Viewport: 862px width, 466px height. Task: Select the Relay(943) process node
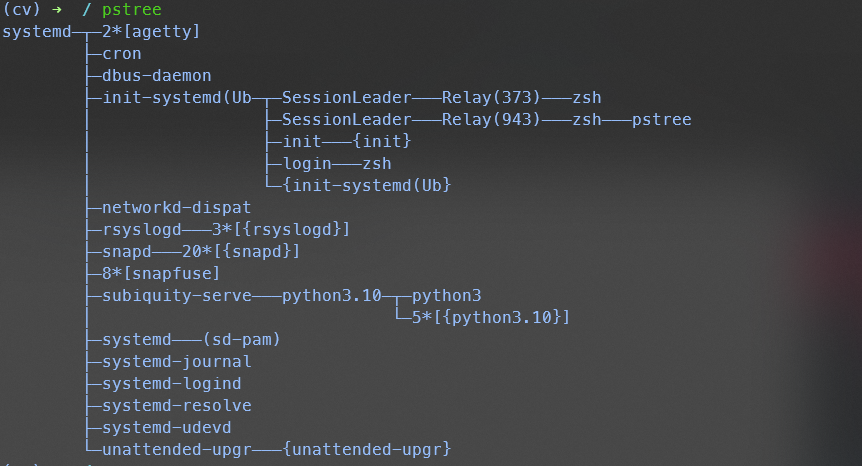click(491, 120)
